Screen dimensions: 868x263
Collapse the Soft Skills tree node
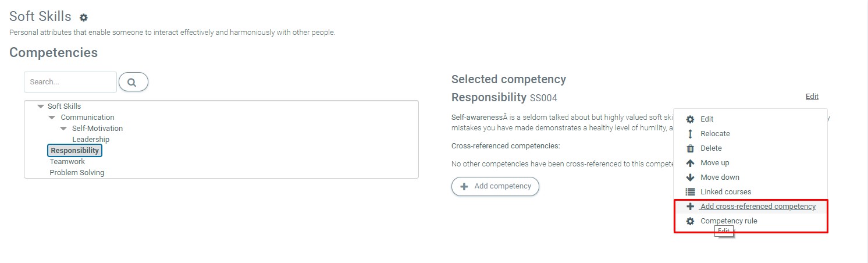(x=40, y=106)
